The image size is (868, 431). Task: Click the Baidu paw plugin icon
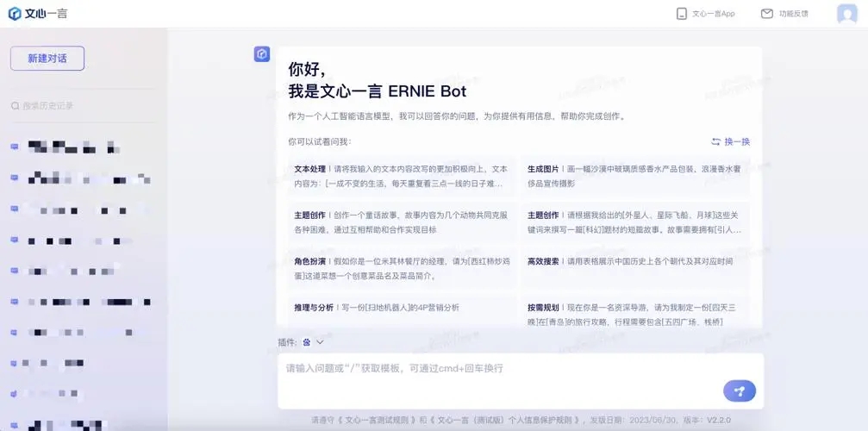click(x=306, y=342)
